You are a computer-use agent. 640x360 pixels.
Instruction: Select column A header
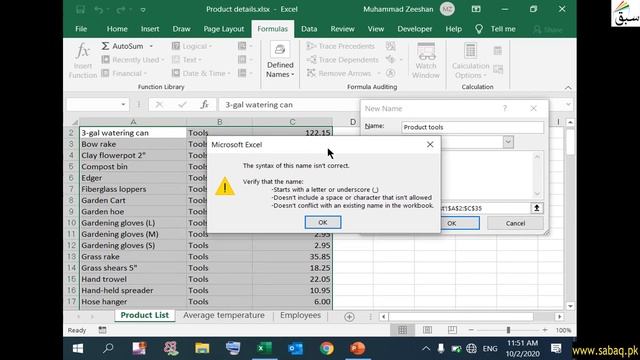133,122
